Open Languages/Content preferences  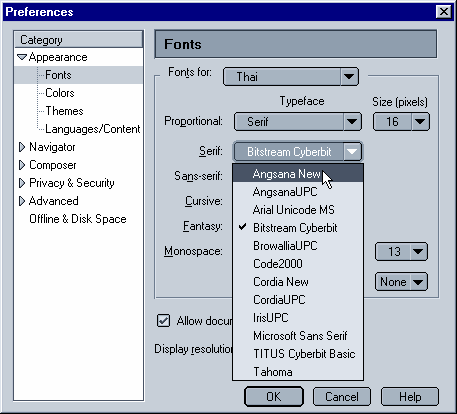click(93, 129)
